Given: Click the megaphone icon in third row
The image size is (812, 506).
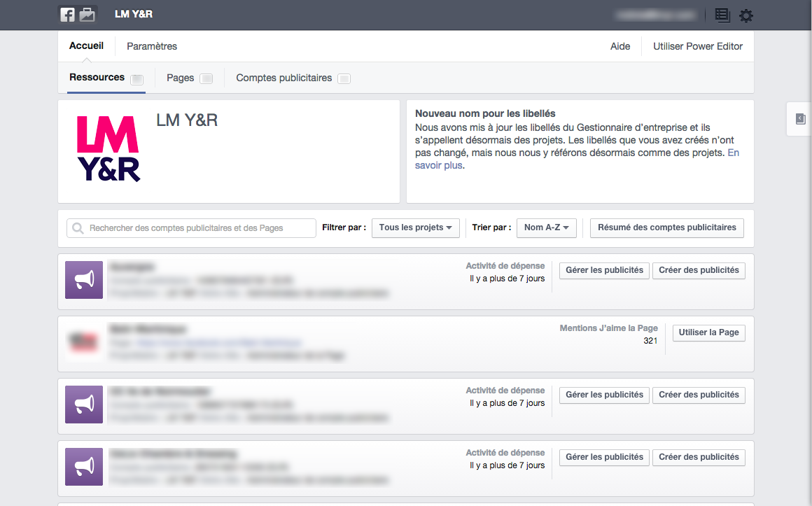Looking at the screenshot, I should coord(84,405).
